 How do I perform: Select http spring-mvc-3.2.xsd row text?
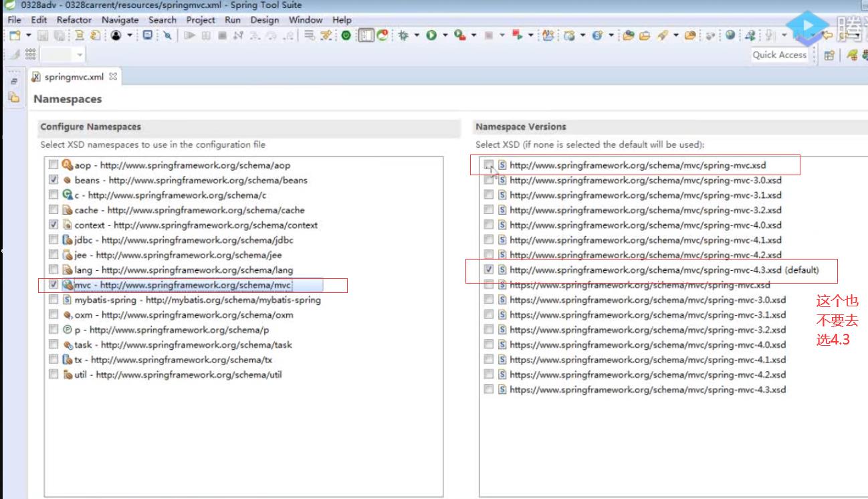(645, 210)
